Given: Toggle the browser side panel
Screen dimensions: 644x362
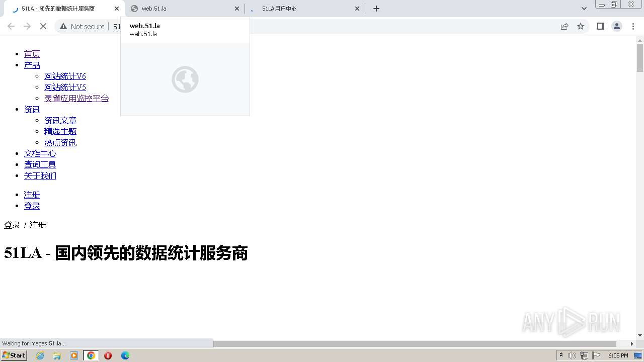Looking at the screenshot, I should coord(600,26).
